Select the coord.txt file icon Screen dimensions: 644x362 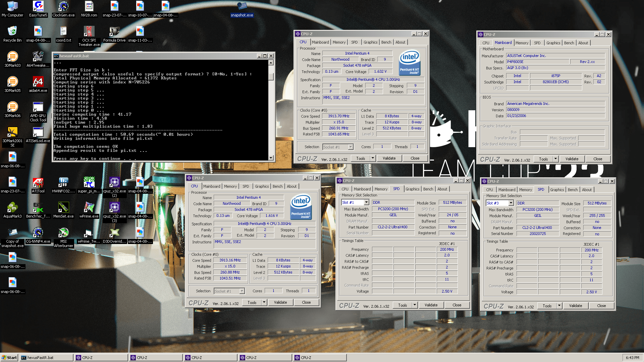[x=63, y=34]
